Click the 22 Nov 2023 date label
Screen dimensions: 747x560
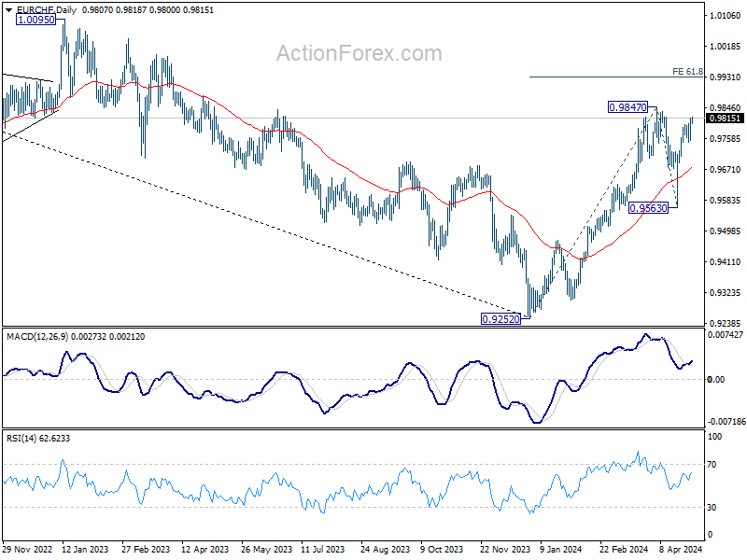(x=505, y=549)
